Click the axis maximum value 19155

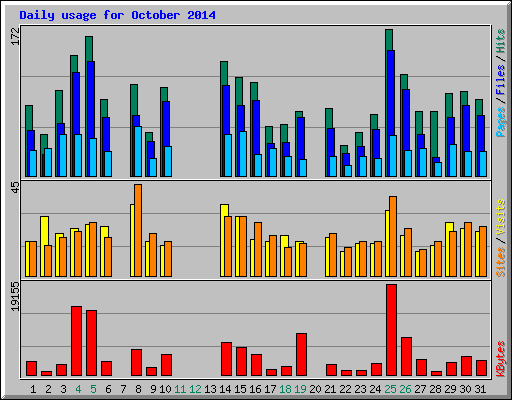tap(15, 296)
